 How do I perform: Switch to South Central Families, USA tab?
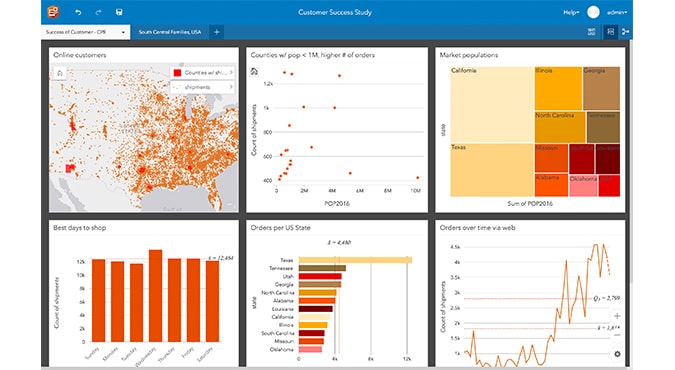pyautogui.click(x=170, y=32)
